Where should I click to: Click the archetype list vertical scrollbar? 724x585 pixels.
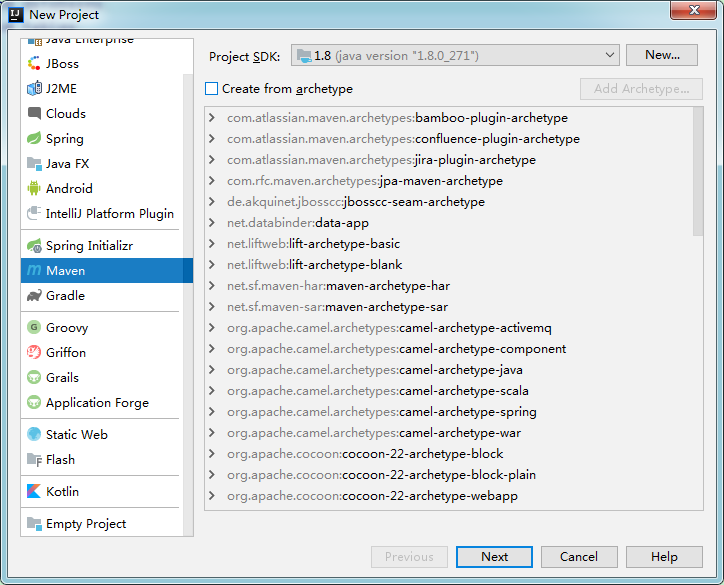click(x=697, y=170)
